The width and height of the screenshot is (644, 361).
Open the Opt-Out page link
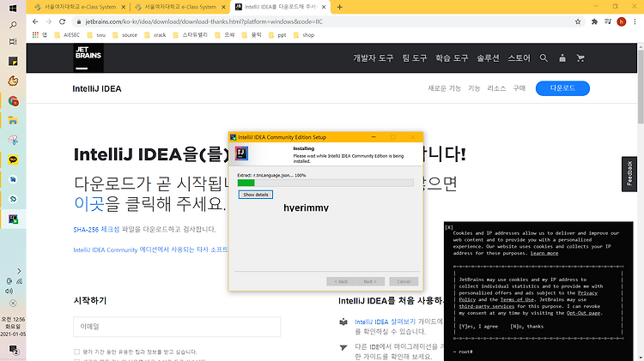click(x=583, y=313)
